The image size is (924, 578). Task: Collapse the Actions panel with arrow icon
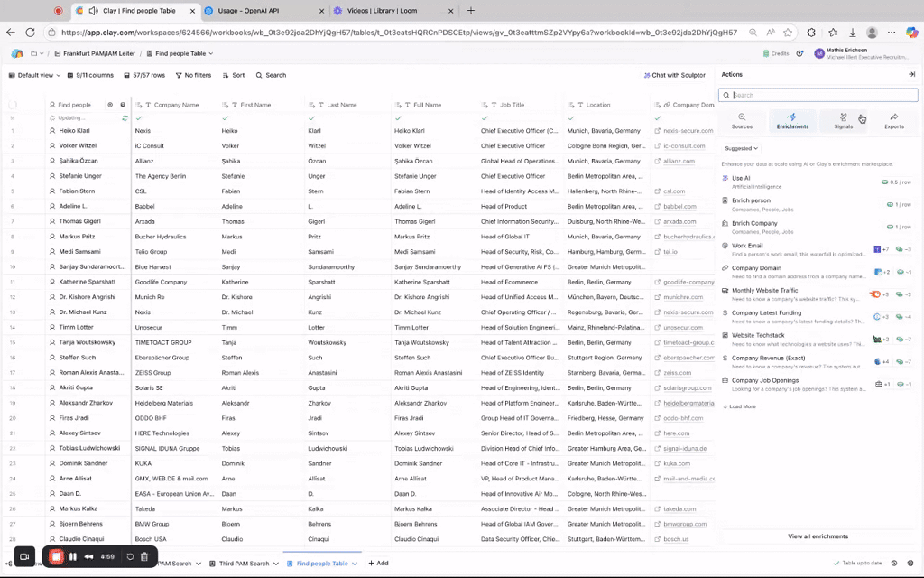click(911, 74)
